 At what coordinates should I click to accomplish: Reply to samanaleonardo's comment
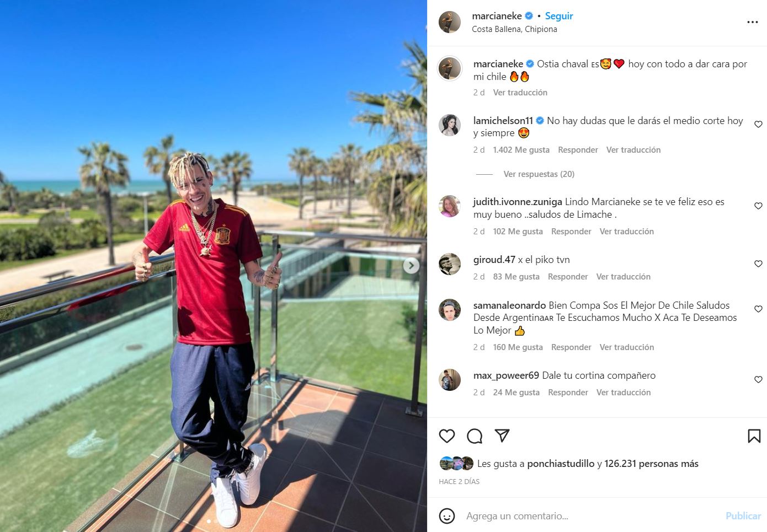[571, 347]
